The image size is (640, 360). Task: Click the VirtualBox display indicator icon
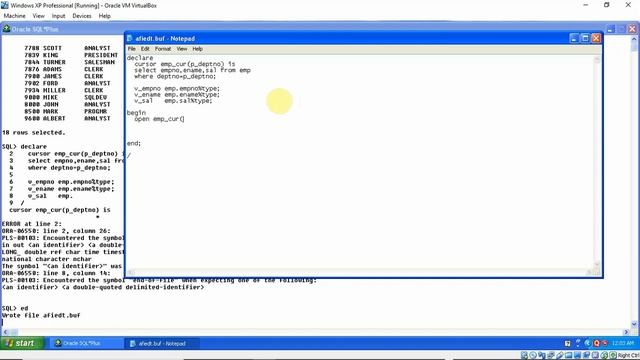click(x=577, y=355)
